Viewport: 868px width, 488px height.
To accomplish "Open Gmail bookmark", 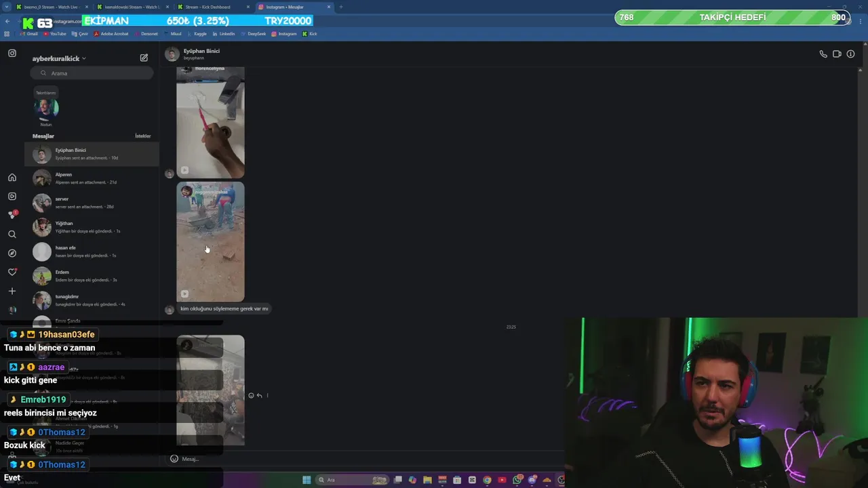I will coord(28,34).
